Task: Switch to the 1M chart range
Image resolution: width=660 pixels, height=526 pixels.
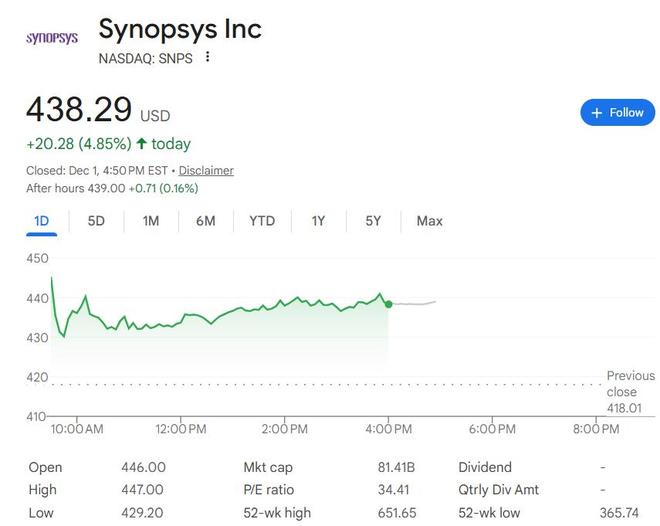Action: click(151, 221)
